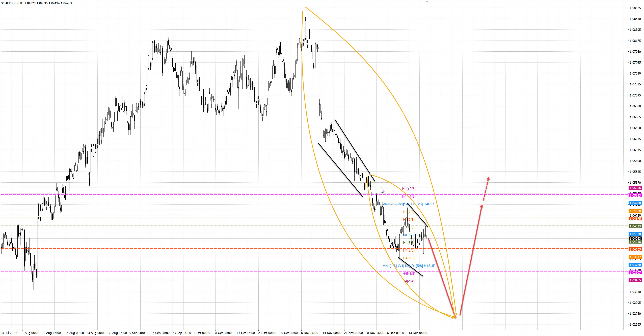Click the AUDNZD,H4 symbol title text
This screenshot has width=644, height=336.
point(14,3)
